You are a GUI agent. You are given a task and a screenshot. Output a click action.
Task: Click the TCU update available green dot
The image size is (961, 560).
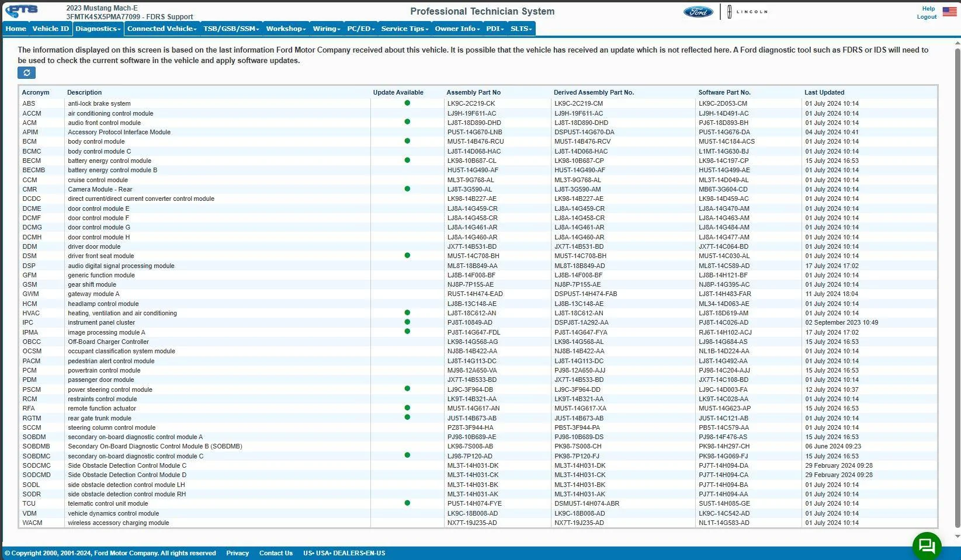tap(407, 503)
